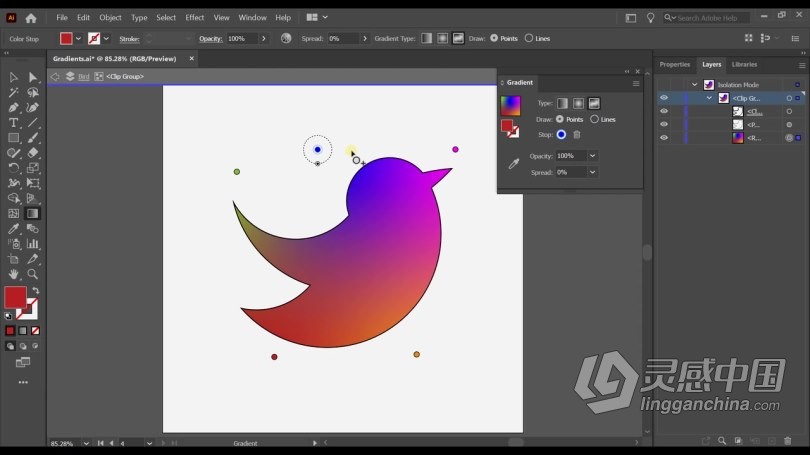Switch to the Libraries tab
This screenshot has width=810, height=455.
point(744,65)
